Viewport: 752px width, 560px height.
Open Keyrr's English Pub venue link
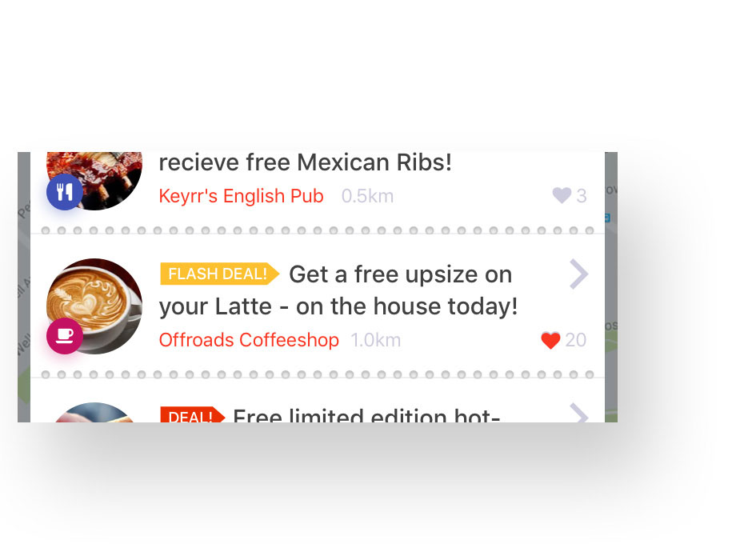pyautogui.click(x=242, y=196)
